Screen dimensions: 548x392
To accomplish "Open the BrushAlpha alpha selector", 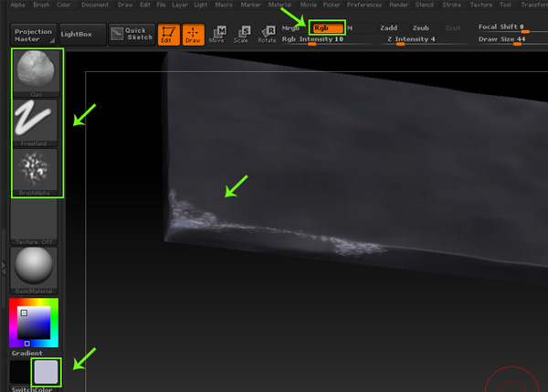I will pyautogui.click(x=35, y=171).
